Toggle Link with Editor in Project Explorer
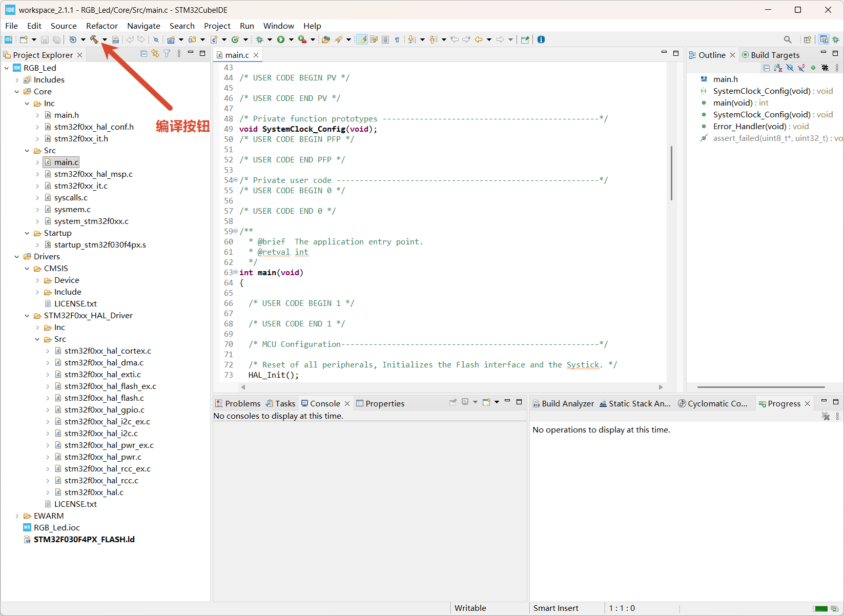Screen dimensions: 844x616 (x=155, y=54)
